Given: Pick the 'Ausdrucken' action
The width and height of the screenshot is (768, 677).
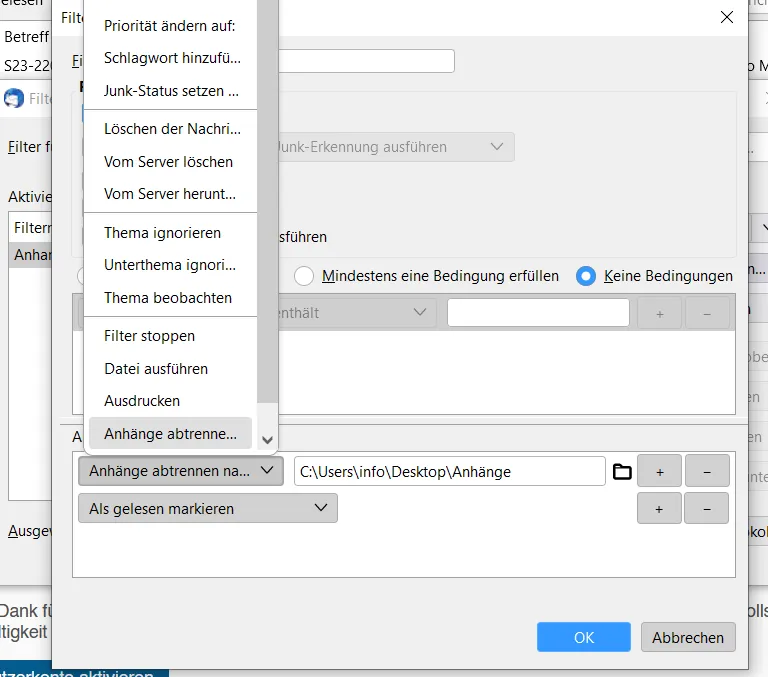Looking at the screenshot, I should [142, 401].
